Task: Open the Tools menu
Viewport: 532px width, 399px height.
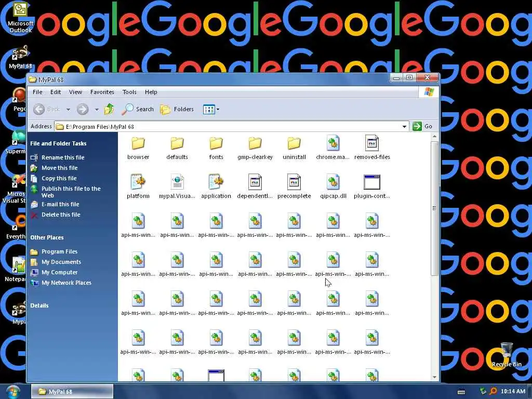Action: click(x=129, y=92)
